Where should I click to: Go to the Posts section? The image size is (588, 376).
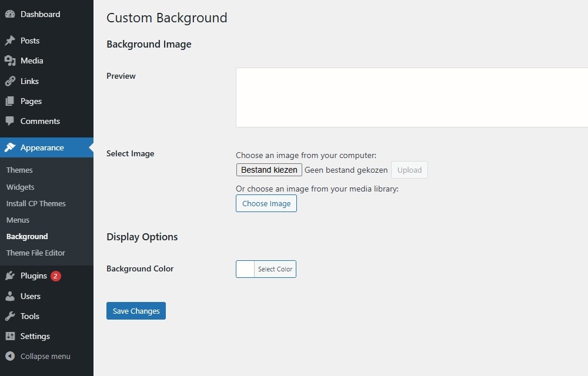30,41
